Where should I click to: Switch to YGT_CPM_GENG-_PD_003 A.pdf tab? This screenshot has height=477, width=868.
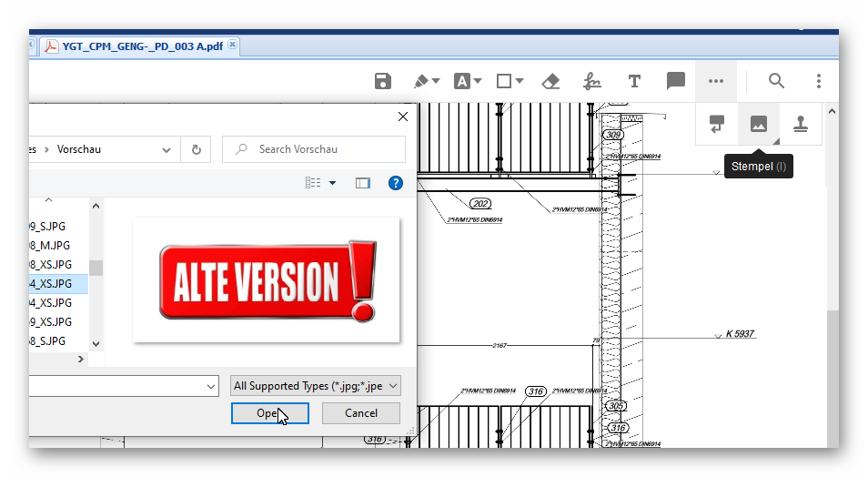pyautogui.click(x=141, y=46)
